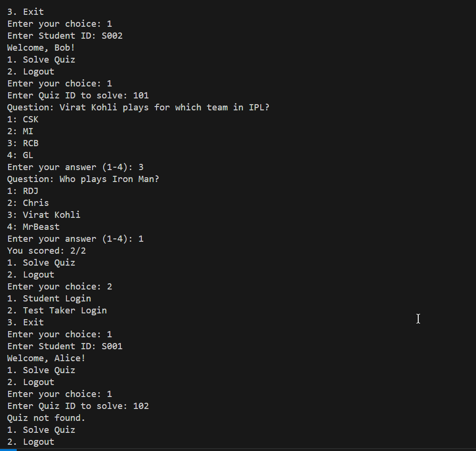476x451 pixels.
Task: Click the 'Enter Student ID: S002' line
Action: pos(64,35)
